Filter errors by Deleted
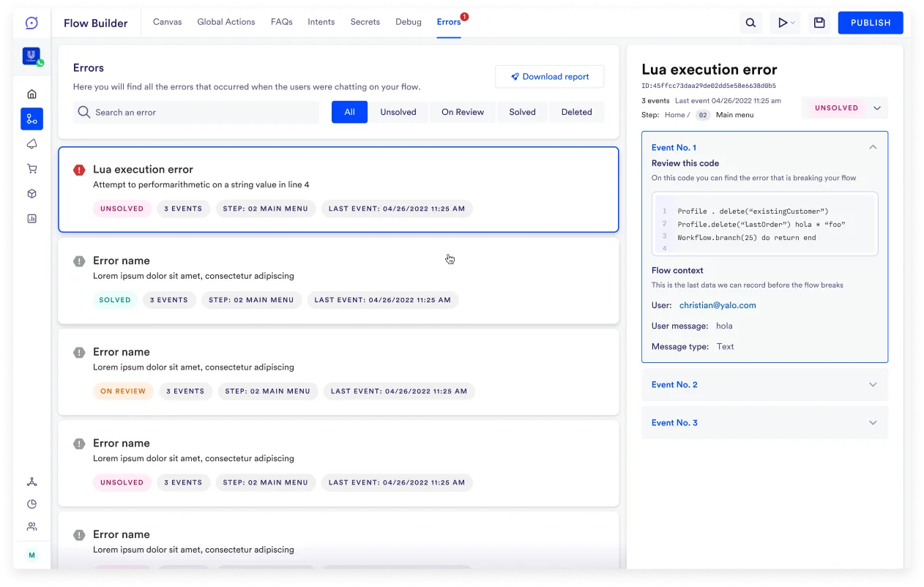 coord(577,112)
